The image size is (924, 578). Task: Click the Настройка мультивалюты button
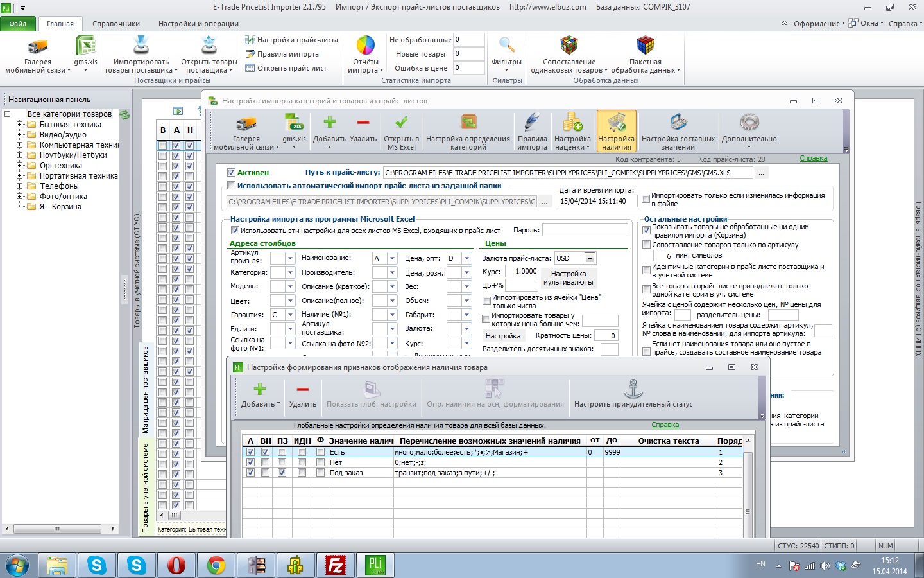(569, 277)
